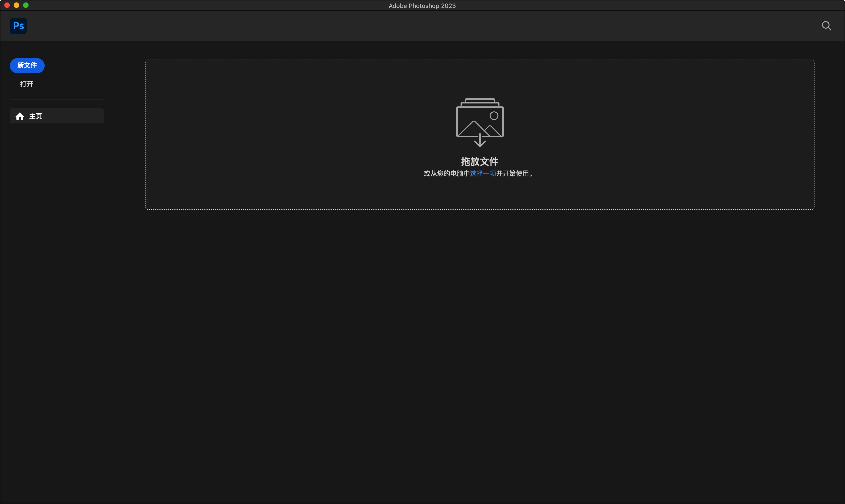Click the 选择一项 link
This screenshot has height=504, width=845.
[483, 174]
